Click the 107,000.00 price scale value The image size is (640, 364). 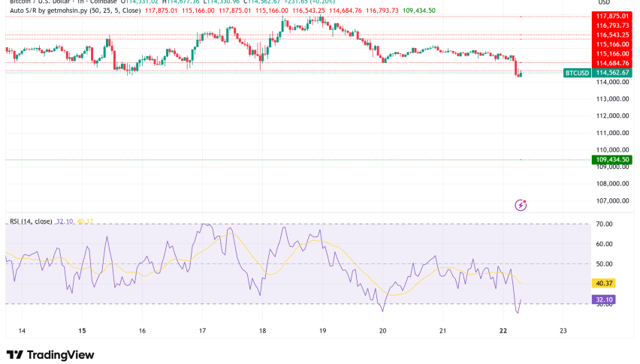pyautogui.click(x=612, y=201)
